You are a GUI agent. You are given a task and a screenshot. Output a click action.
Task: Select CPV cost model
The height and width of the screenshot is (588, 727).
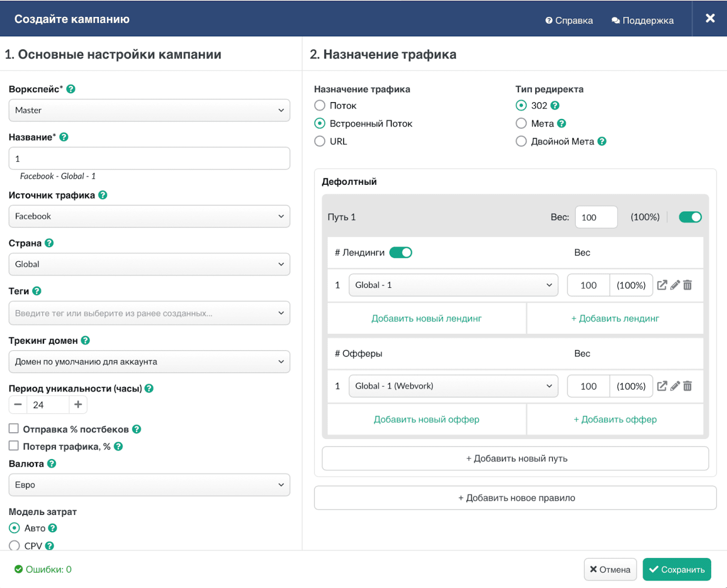point(15,546)
